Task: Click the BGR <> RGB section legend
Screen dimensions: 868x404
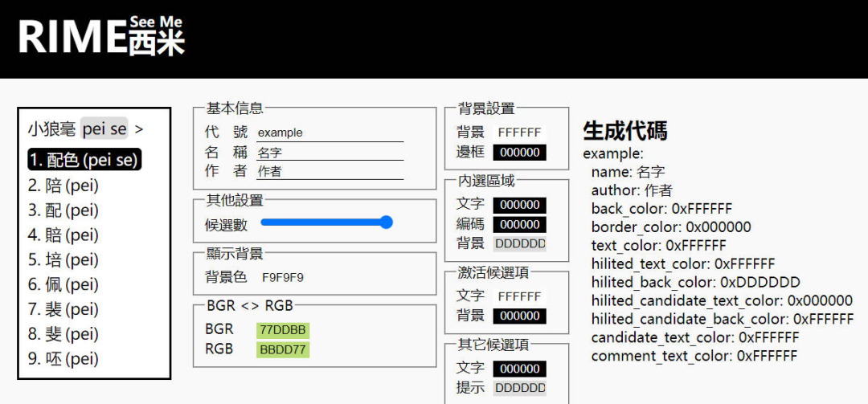Action: (250, 305)
